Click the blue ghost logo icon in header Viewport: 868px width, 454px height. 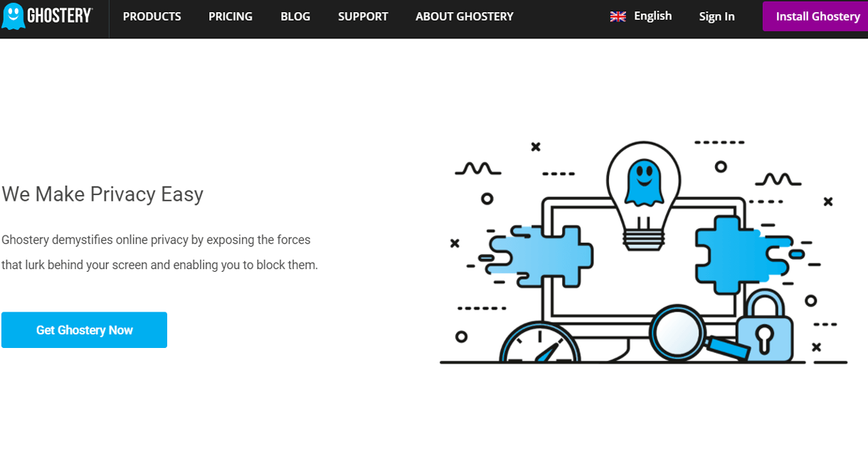pyautogui.click(x=13, y=16)
